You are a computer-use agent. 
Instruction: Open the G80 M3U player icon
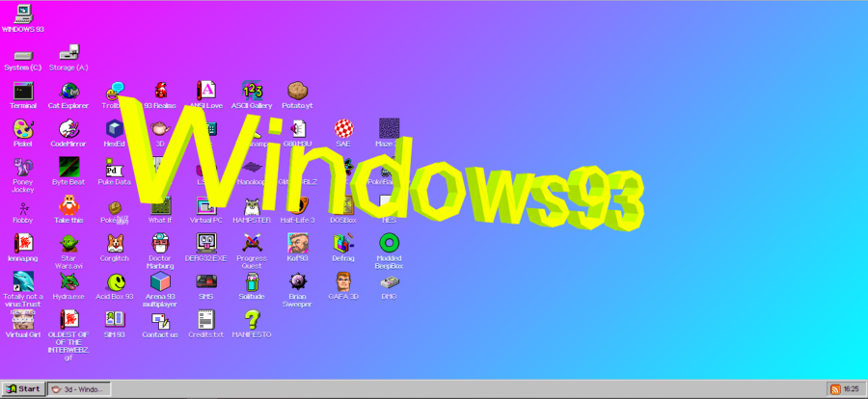click(x=298, y=128)
